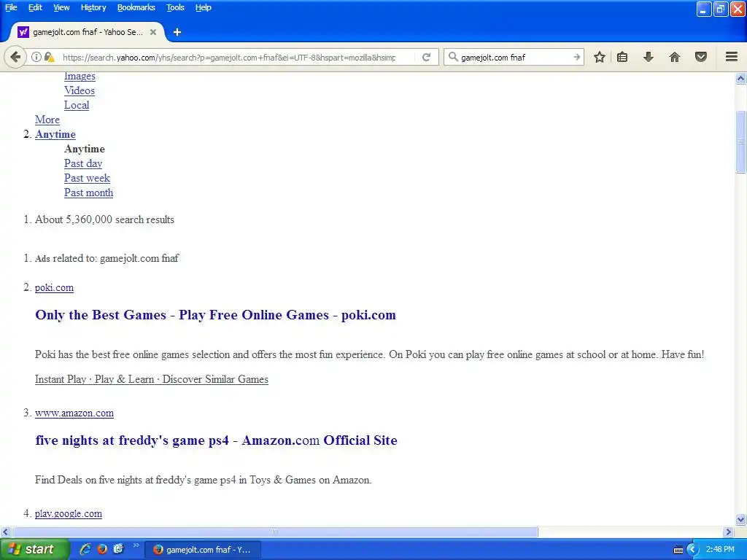Open the Local search link
Image resolution: width=747 pixels, height=560 pixels.
77,105
